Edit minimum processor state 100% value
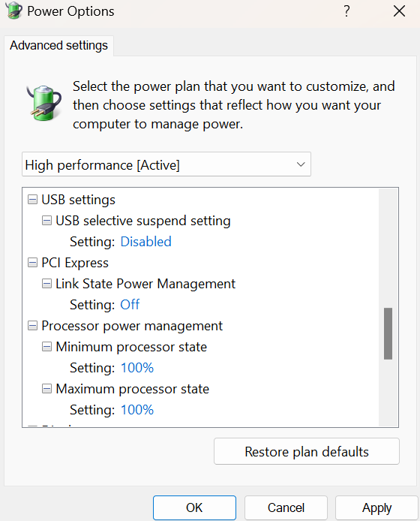420x521 pixels. pos(137,368)
